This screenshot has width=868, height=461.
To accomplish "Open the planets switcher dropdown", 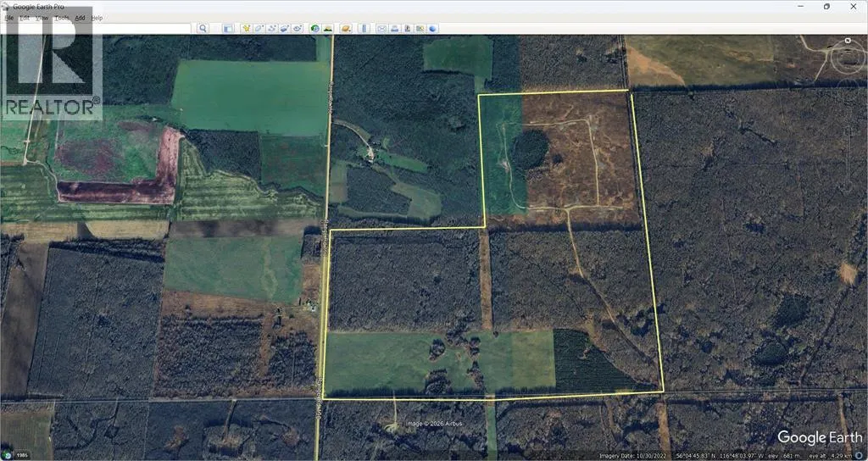I will tap(346, 28).
